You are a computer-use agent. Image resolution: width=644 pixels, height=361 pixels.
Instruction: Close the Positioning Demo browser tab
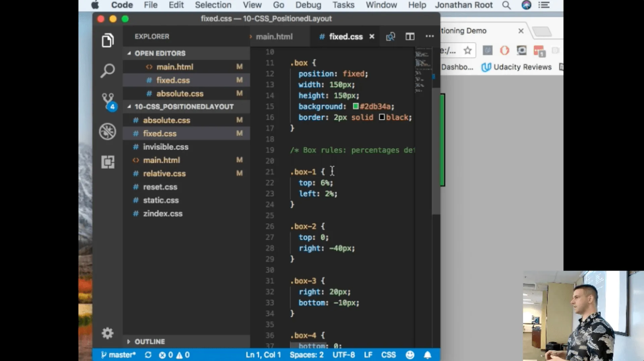pyautogui.click(x=521, y=31)
